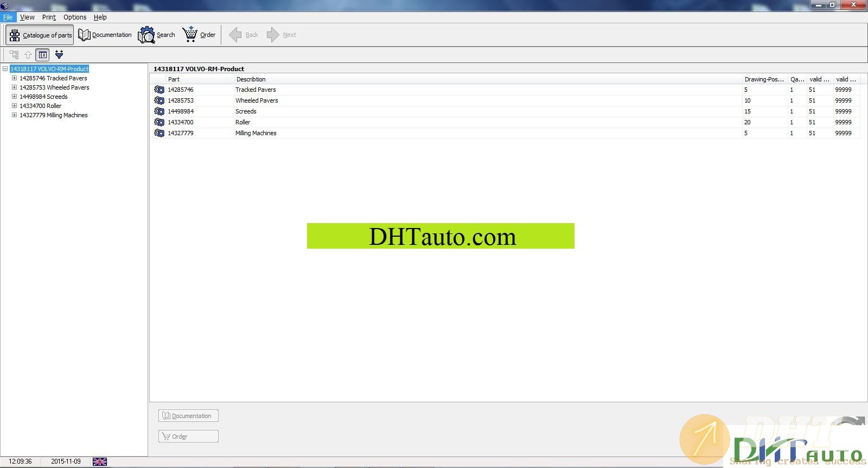Click gear icon of Milling Machines row
This screenshot has height=468, width=868.
[x=159, y=133]
